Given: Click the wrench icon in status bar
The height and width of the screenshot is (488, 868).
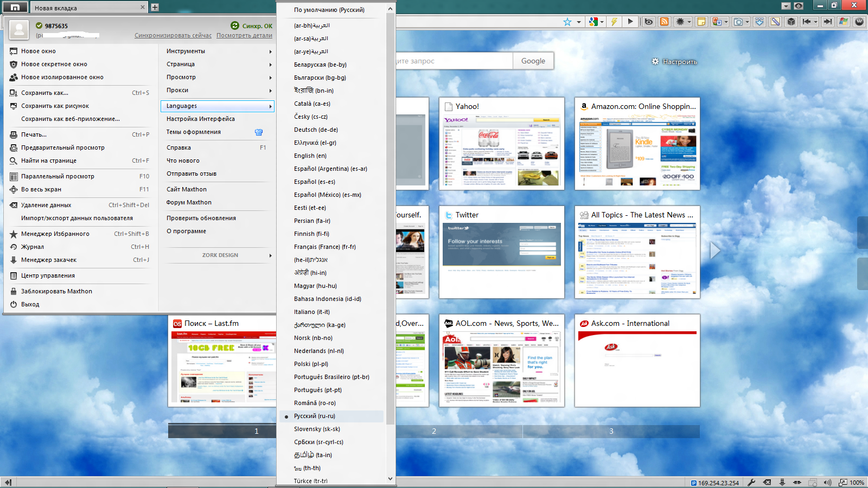Looking at the screenshot, I should pos(751,482).
